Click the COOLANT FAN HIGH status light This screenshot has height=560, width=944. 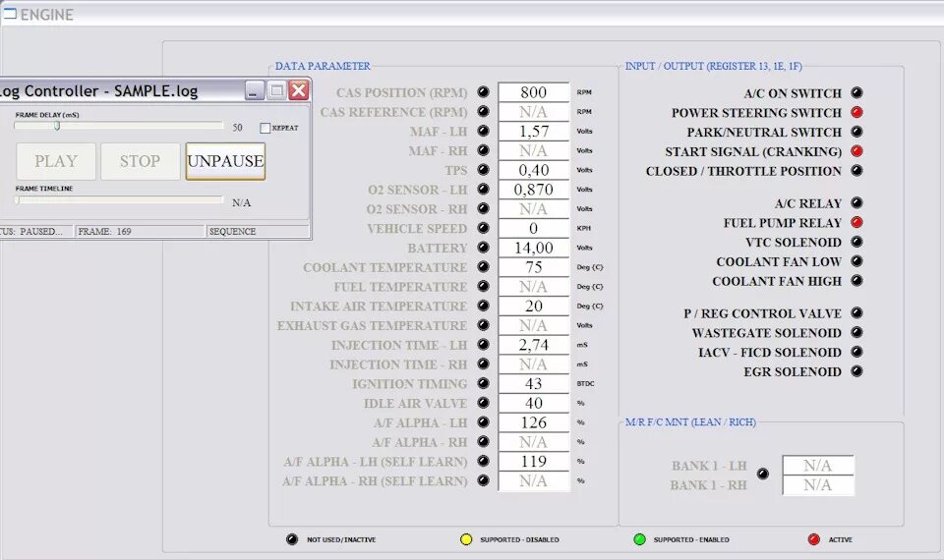pyautogui.click(x=856, y=281)
